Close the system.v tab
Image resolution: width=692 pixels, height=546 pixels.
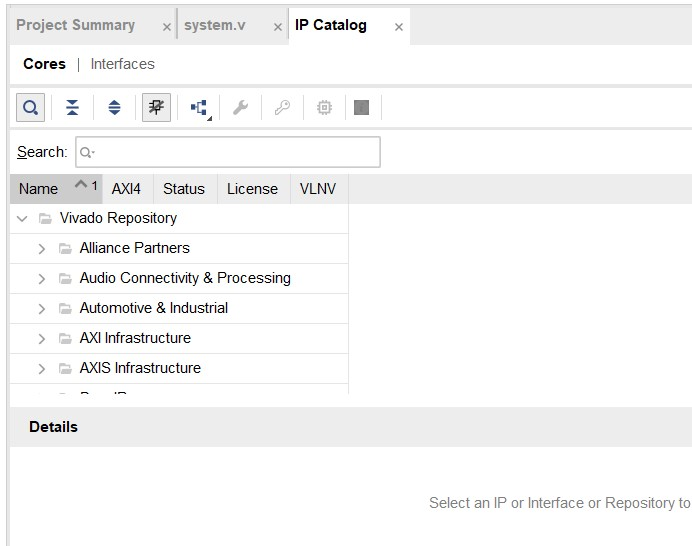[x=278, y=27]
